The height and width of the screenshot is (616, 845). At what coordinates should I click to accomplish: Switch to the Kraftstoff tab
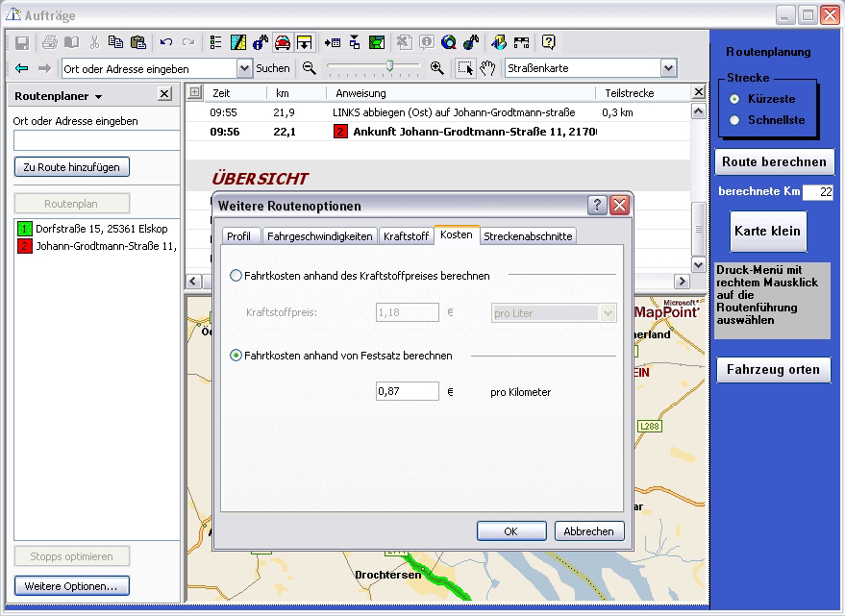click(406, 235)
